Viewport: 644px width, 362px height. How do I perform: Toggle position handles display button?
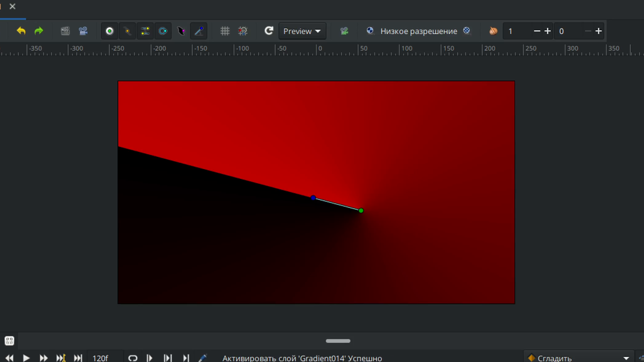pos(110,31)
